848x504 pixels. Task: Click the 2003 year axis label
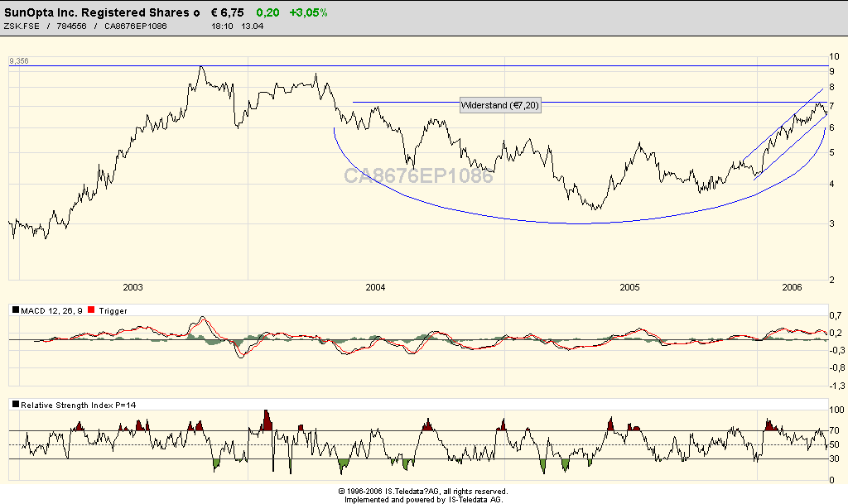(132, 287)
